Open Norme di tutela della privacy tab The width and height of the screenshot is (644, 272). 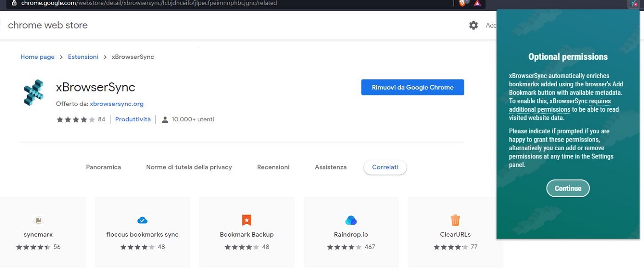click(x=189, y=167)
